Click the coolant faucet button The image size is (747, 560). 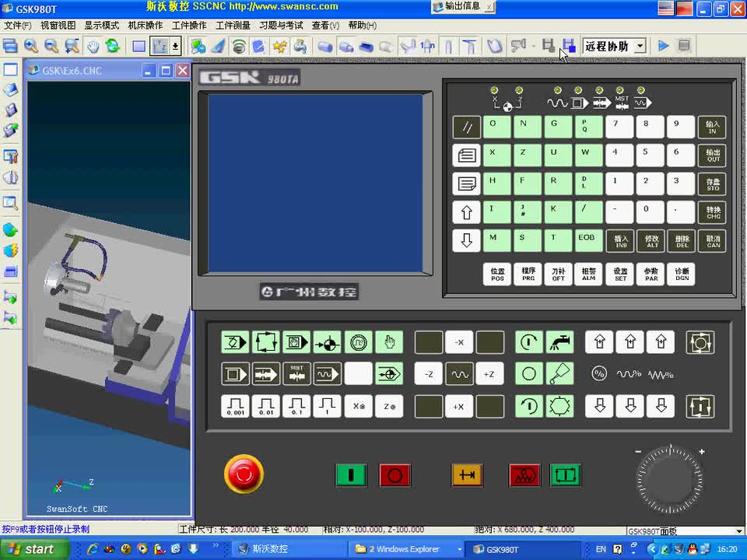coord(559,342)
